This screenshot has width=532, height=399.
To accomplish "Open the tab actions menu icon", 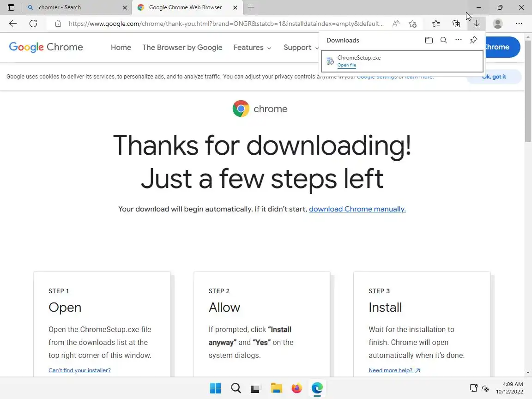I will (11, 7).
